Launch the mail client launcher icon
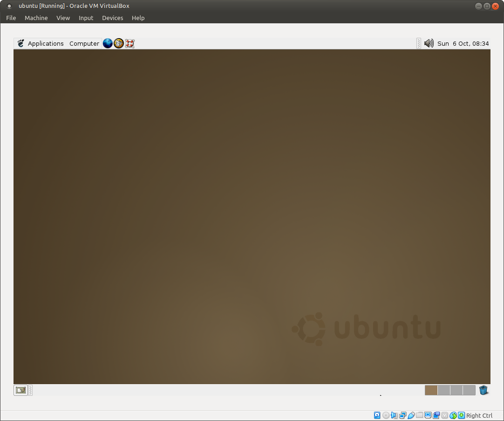 119,43
